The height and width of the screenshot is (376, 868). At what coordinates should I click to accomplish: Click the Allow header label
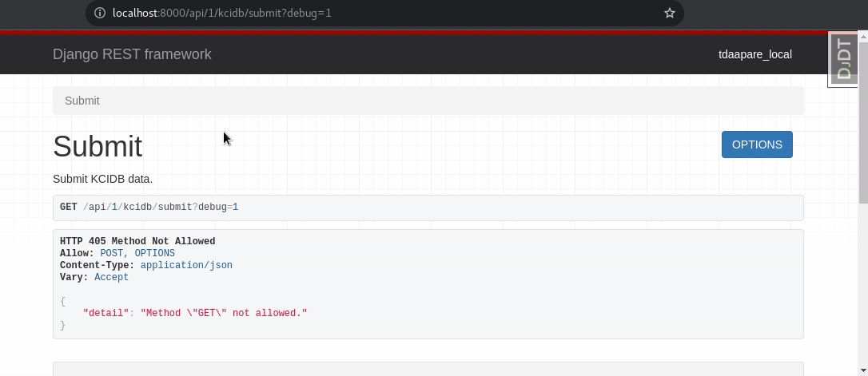(x=77, y=253)
